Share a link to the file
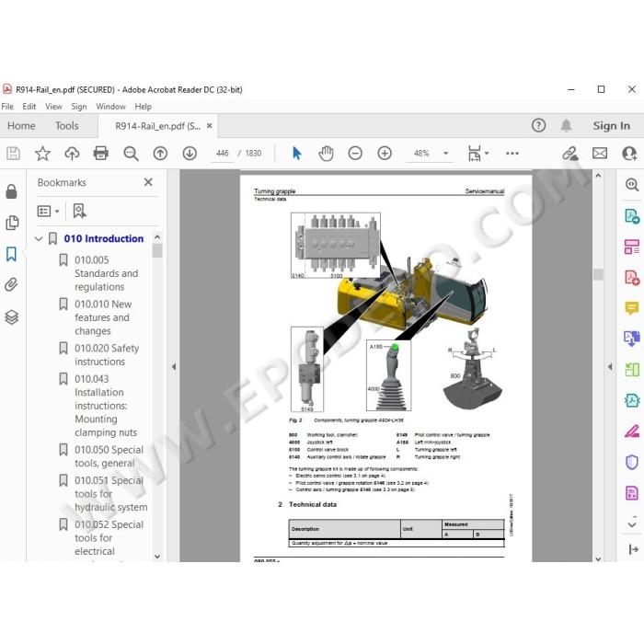644x644 pixels. tap(570, 154)
